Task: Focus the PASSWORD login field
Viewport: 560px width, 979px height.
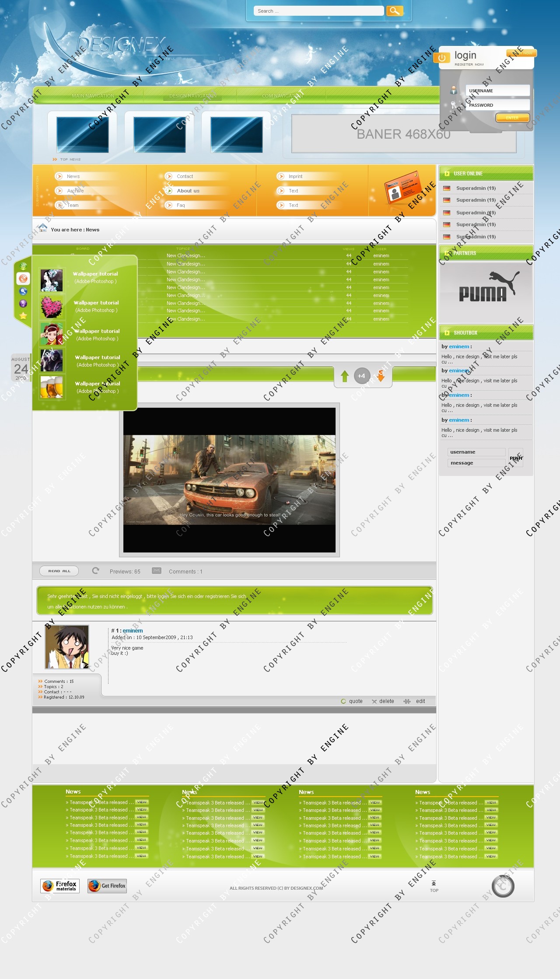Action: tap(497, 105)
